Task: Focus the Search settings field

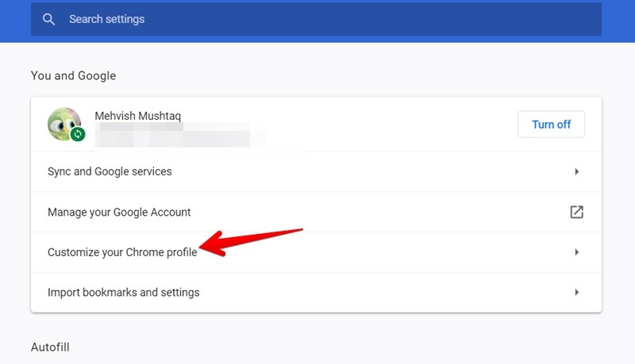Action: pos(316,19)
